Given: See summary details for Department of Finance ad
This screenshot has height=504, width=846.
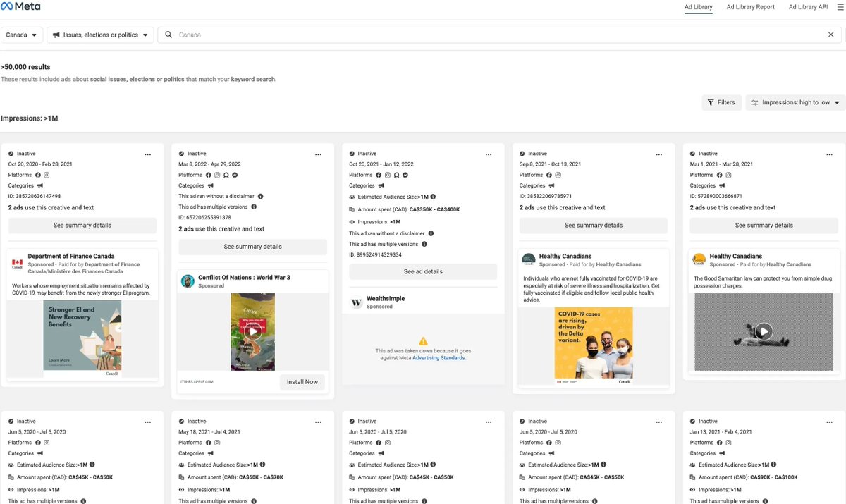Looking at the screenshot, I should 82,226.
